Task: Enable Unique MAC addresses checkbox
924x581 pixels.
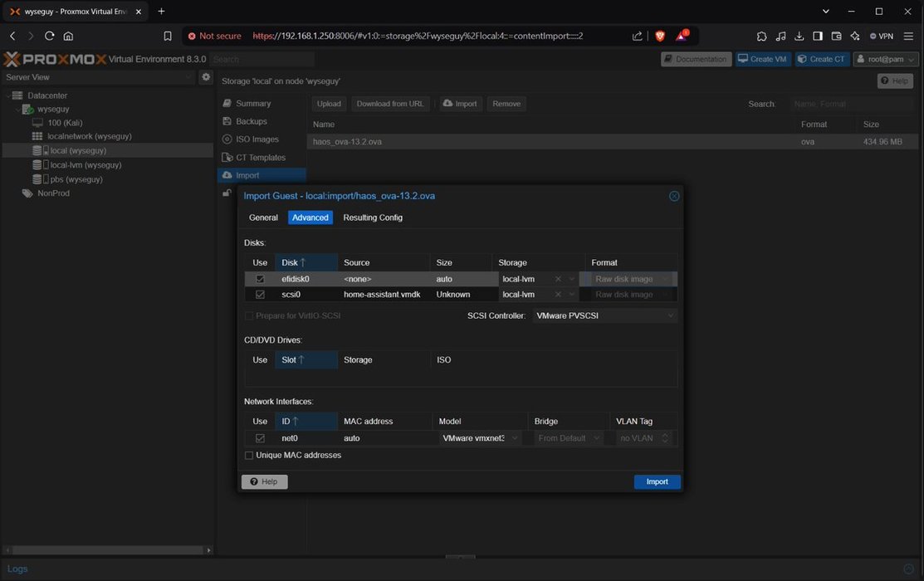Action: coord(249,455)
